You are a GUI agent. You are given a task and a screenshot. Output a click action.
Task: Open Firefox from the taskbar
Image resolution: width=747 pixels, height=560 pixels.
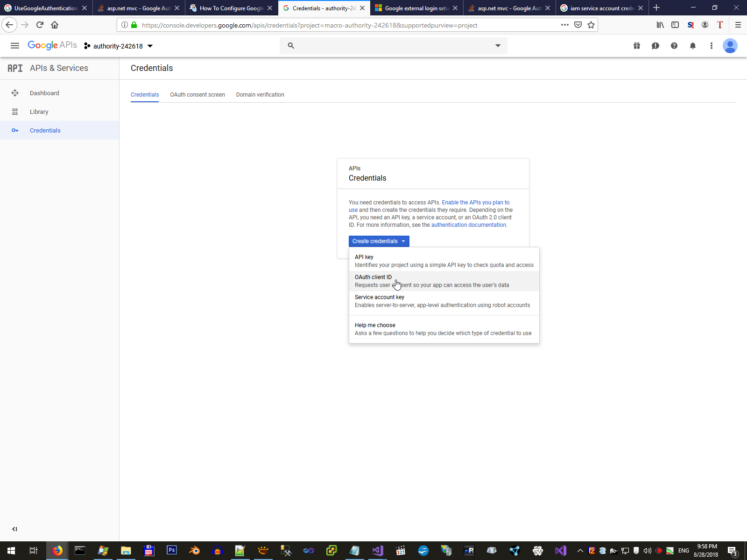57,551
